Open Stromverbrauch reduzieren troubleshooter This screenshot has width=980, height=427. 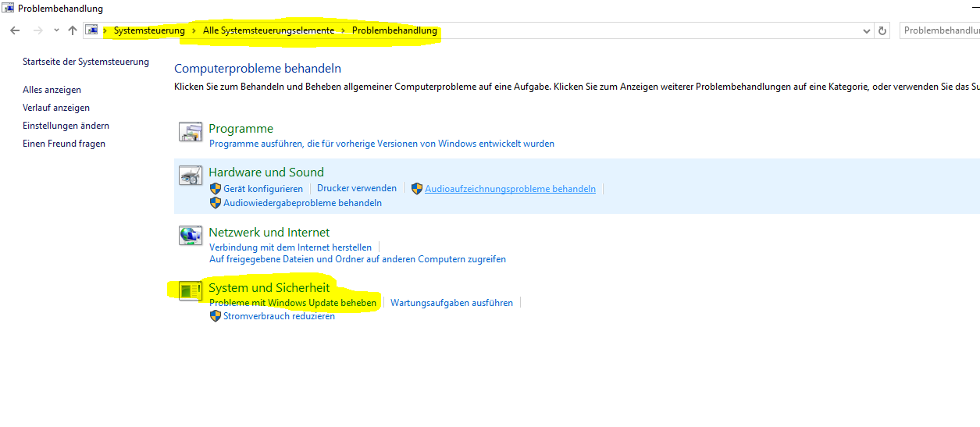[x=279, y=316]
